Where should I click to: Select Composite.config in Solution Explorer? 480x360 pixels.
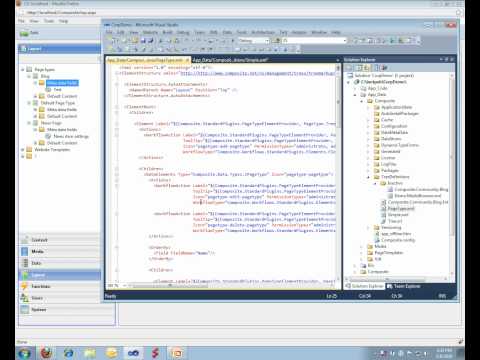click(398, 240)
